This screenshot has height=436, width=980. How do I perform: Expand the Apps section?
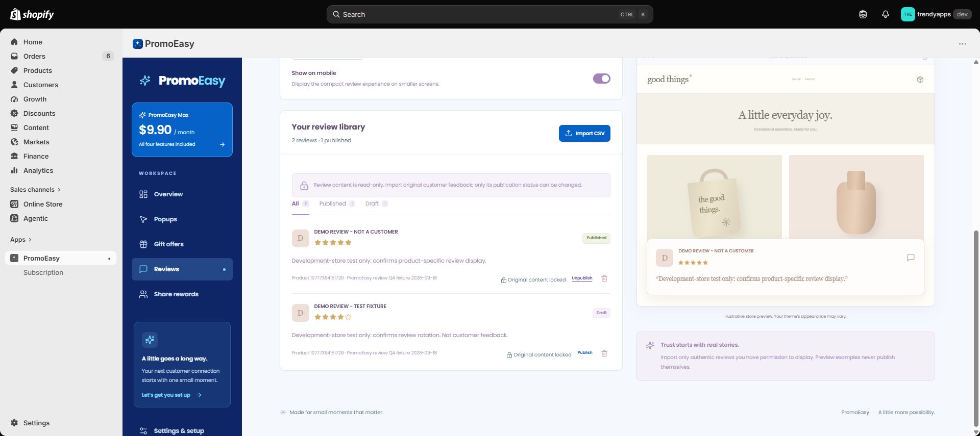point(21,240)
